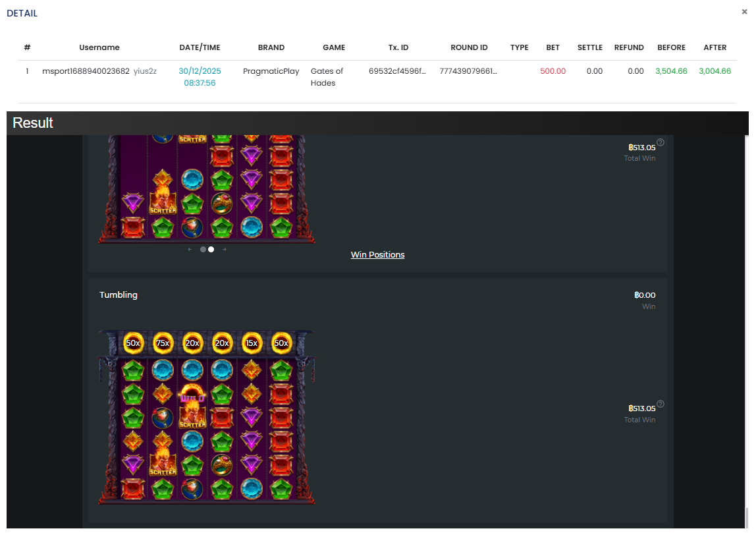The width and height of the screenshot is (756, 535).
Task: Open the help icon beside the Tumbling panel's Total Win
Action: click(661, 404)
